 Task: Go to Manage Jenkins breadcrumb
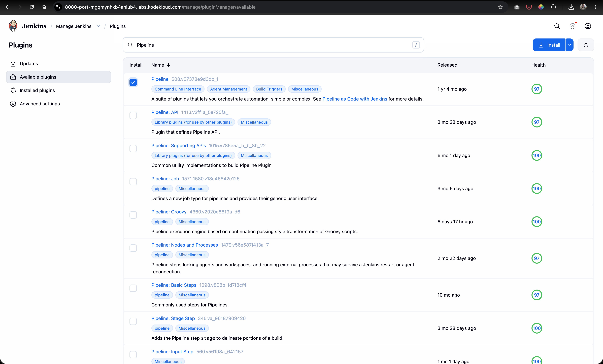(74, 26)
